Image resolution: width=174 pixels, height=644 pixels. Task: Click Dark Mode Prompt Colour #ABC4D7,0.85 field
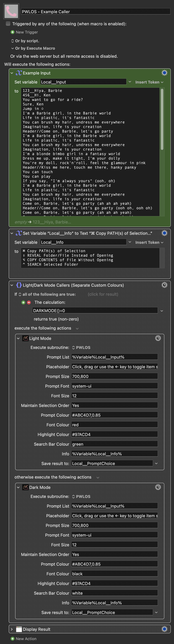coord(114,564)
